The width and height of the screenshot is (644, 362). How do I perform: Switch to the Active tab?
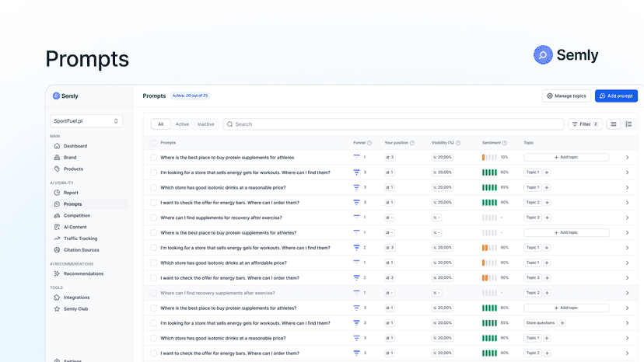click(182, 124)
